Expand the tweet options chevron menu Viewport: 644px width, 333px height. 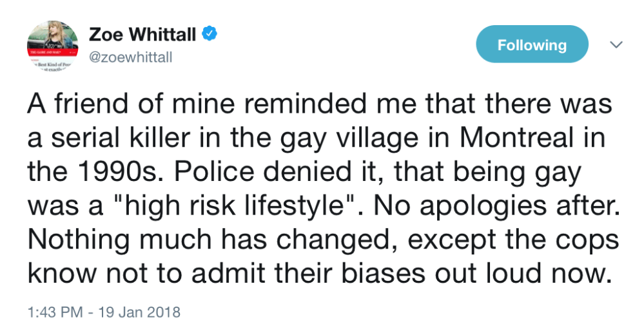click(x=616, y=45)
